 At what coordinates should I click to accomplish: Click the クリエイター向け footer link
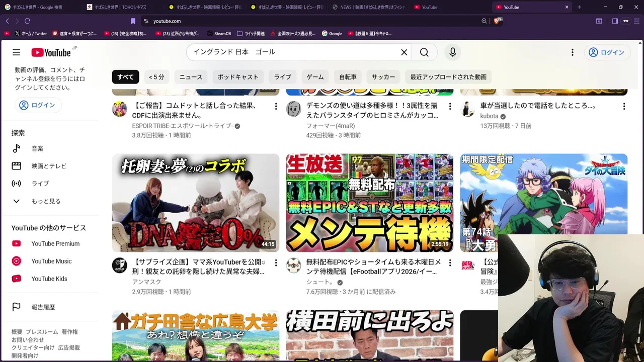point(33,347)
